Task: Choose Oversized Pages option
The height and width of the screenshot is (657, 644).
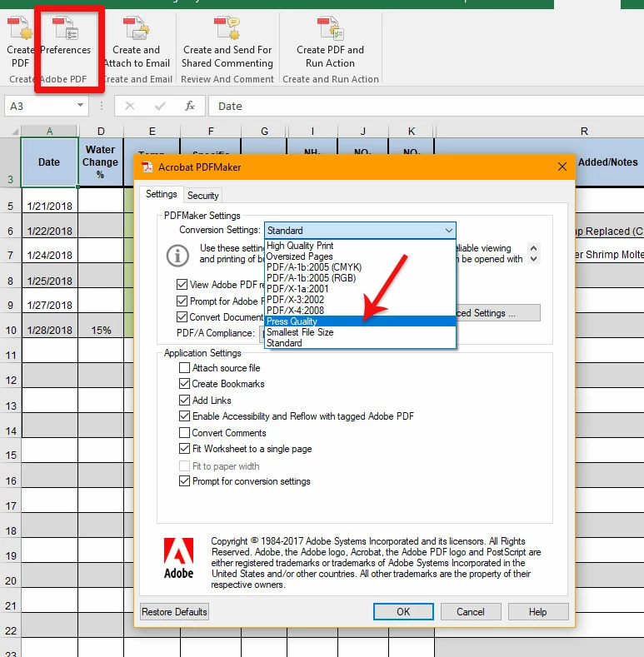Action: (360, 256)
